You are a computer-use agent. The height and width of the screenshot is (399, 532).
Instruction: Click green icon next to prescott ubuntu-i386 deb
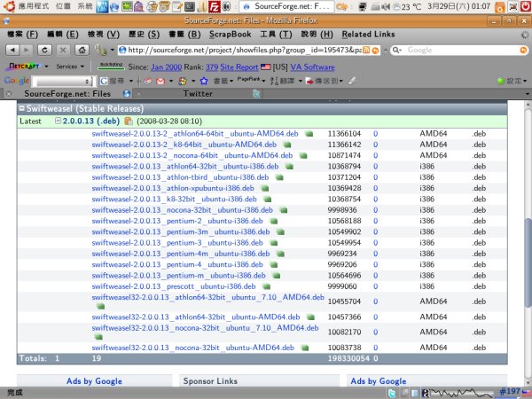coord(266,286)
